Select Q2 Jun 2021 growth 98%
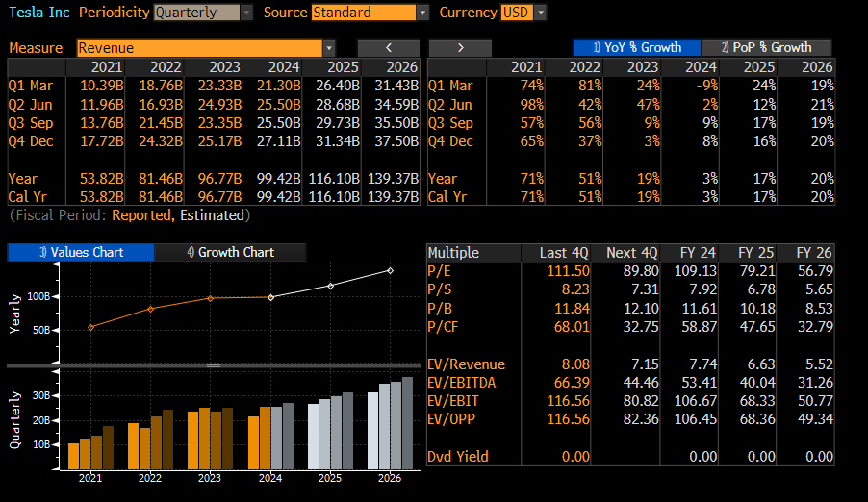This screenshot has height=502, width=868. pos(531,105)
